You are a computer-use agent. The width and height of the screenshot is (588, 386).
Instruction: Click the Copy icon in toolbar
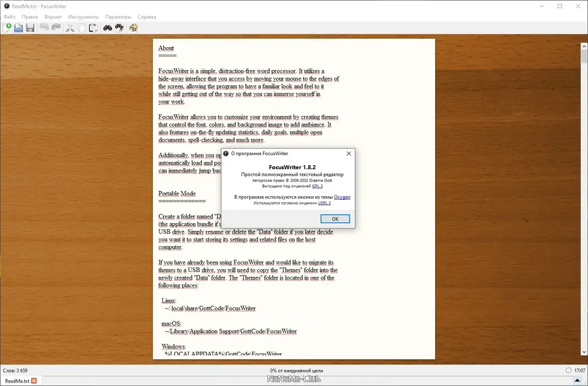point(82,28)
